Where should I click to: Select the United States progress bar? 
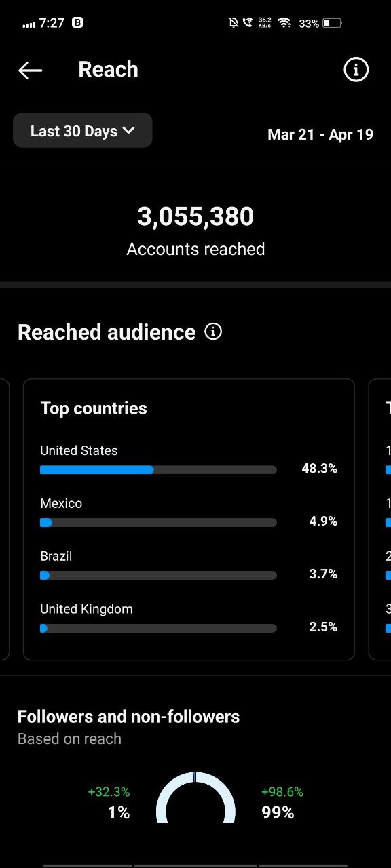coord(158,469)
